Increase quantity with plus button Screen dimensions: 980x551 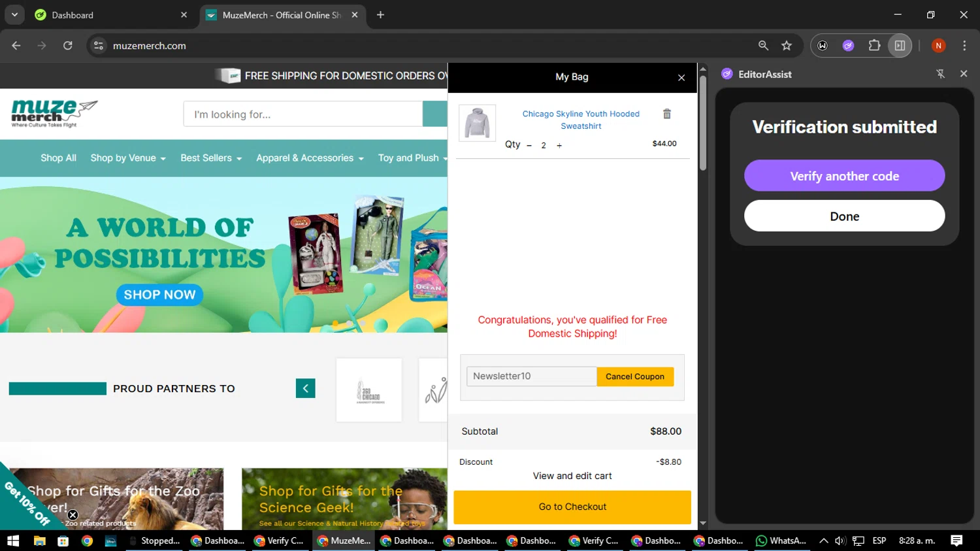(x=559, y=146)
